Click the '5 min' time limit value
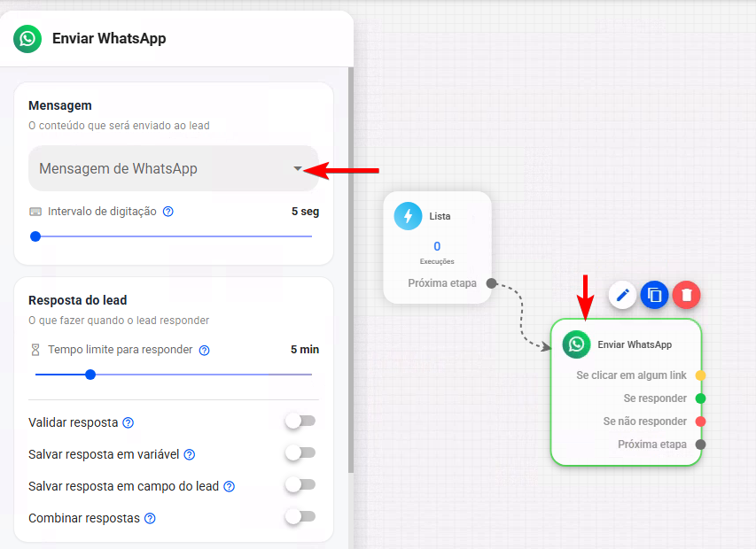Screen dimensions: 756x549 point(305,350)
